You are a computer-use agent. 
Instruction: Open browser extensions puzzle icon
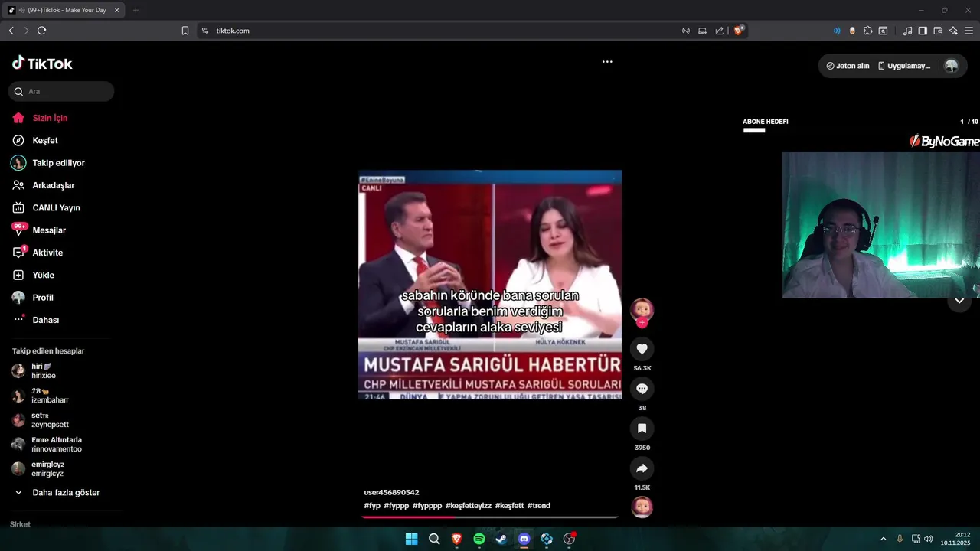[867, 31]
